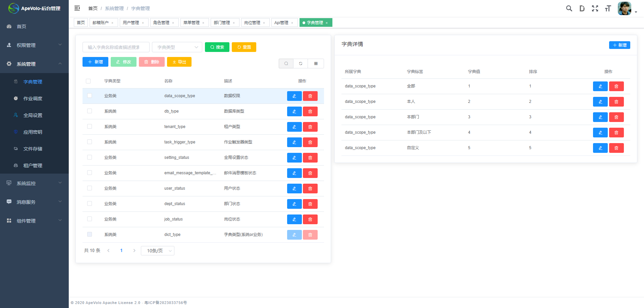Open column display grid icon

click(316, 64)
